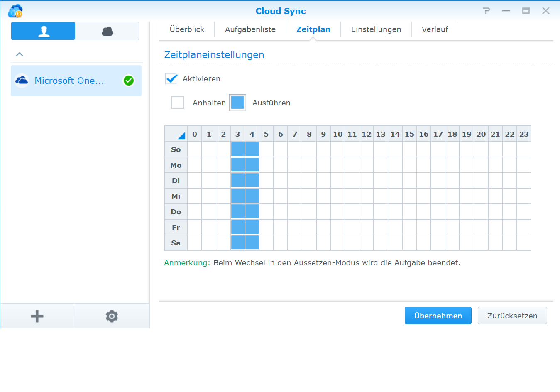Close the Cloud Sync window

546,11
